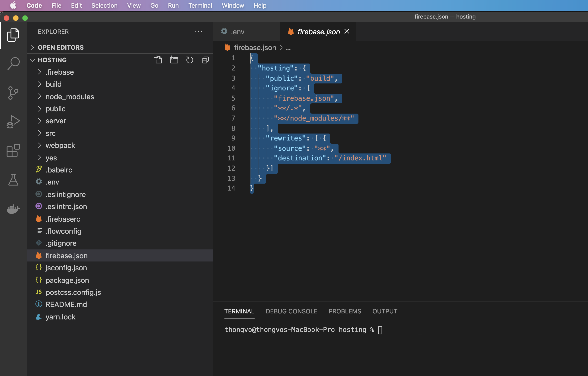Image resolution: width=588 pixels, height=376 pixels.
Task: Open yarn.lock file
Action: click(x=120, y=317)
